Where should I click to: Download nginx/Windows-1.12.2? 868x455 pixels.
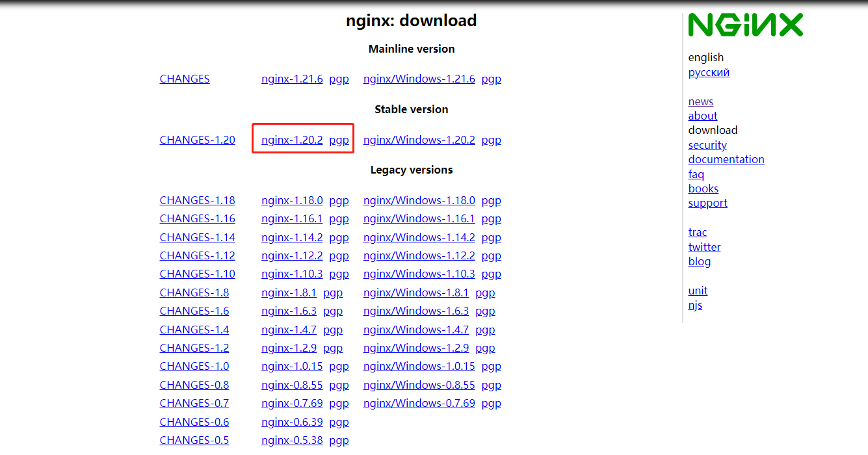[419, 255]
